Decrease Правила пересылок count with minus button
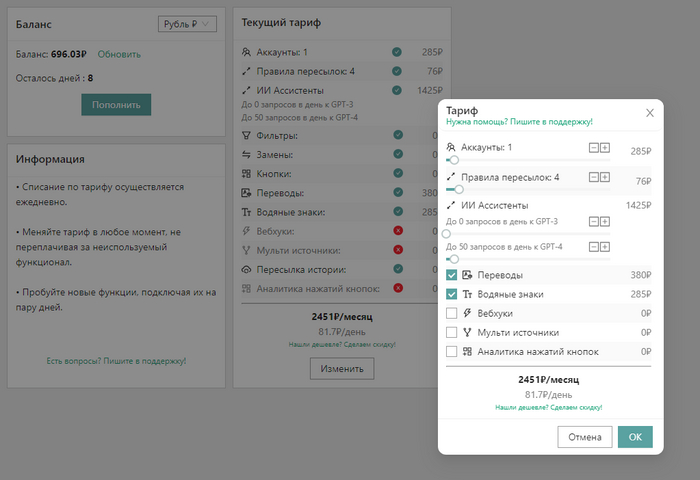 [593, 177]
